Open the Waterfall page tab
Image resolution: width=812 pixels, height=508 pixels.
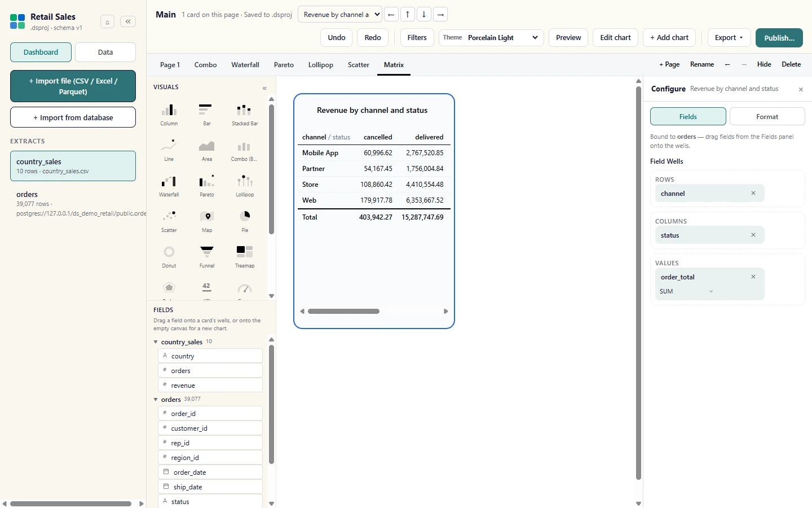245,65
